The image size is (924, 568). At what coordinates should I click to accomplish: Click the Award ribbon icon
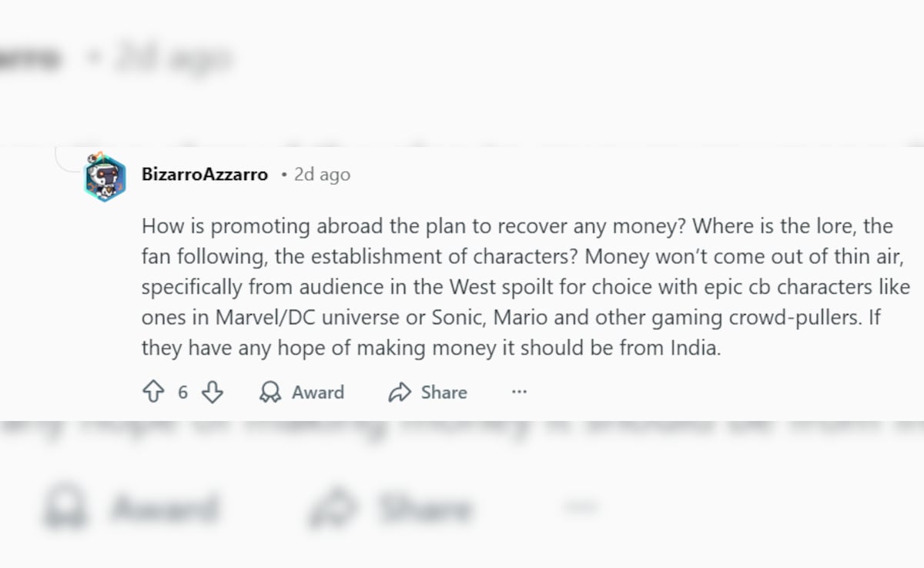pyautogui.click(x=270, y=393)
